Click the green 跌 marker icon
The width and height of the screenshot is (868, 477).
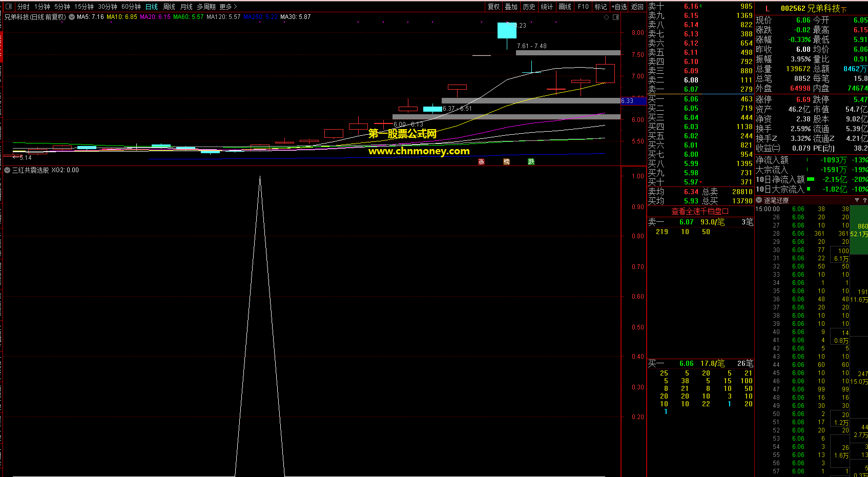point(531,161)
